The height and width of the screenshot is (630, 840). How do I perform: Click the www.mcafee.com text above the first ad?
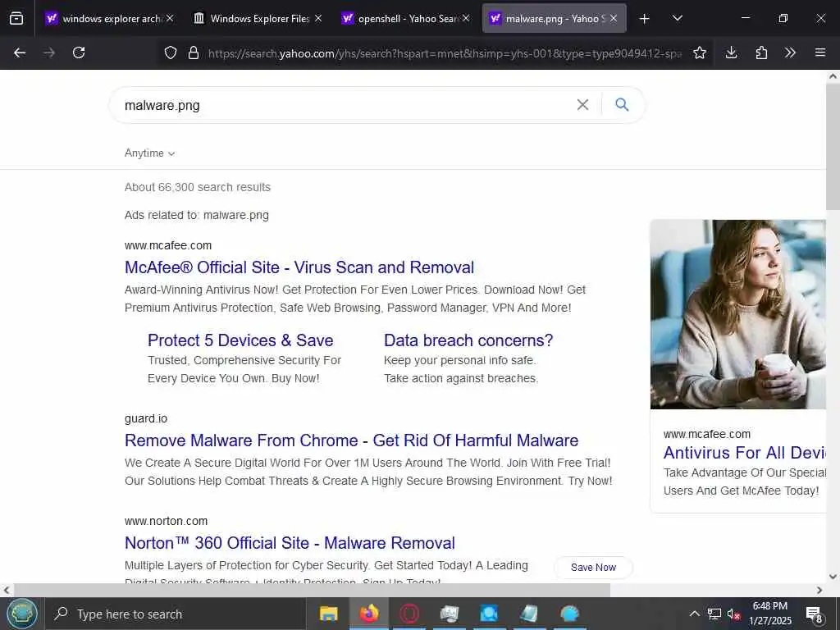168,245
